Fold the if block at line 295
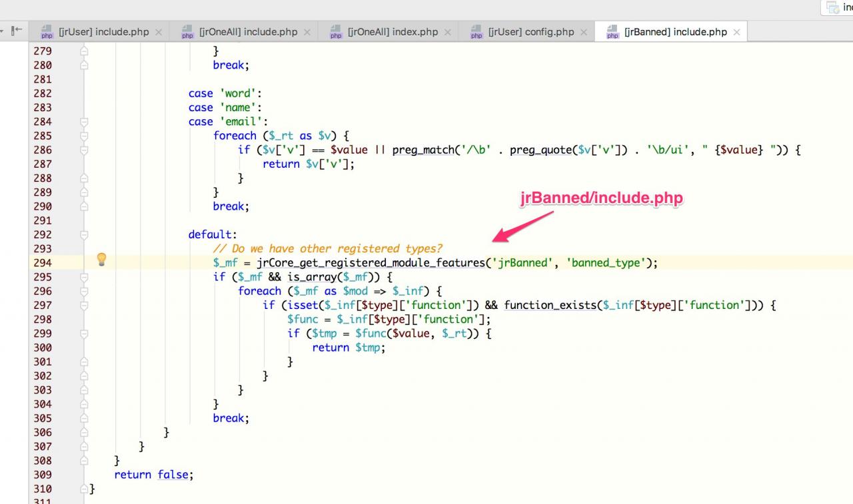Screen dimensions: 853x504 coord(84,277)
